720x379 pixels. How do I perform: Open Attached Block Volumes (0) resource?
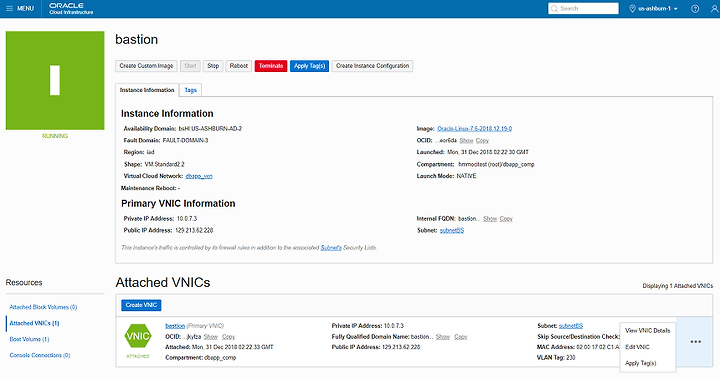(x=43, y=307)
